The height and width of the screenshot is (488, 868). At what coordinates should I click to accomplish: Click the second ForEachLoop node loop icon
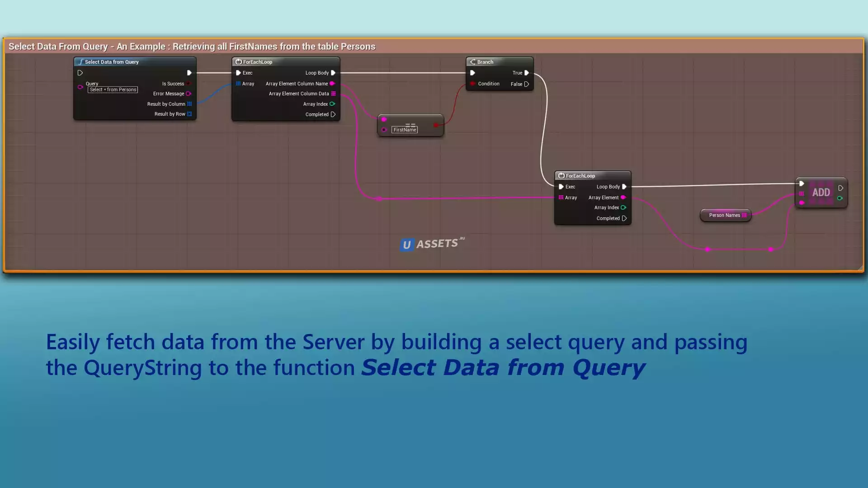(561, 176)
